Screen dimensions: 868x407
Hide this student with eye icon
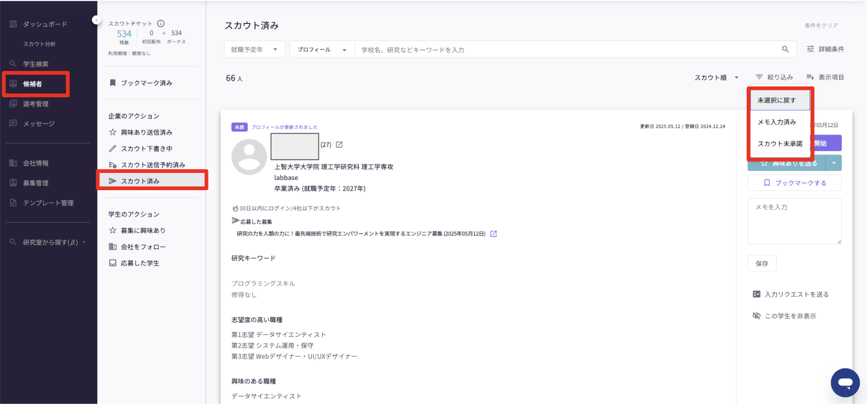(756, 316)
